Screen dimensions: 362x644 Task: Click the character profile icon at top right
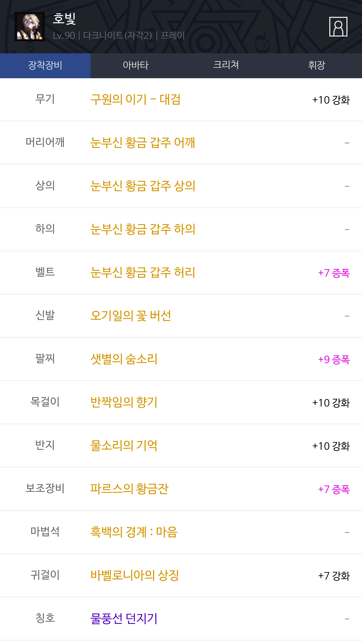click(x=338, y=27)
